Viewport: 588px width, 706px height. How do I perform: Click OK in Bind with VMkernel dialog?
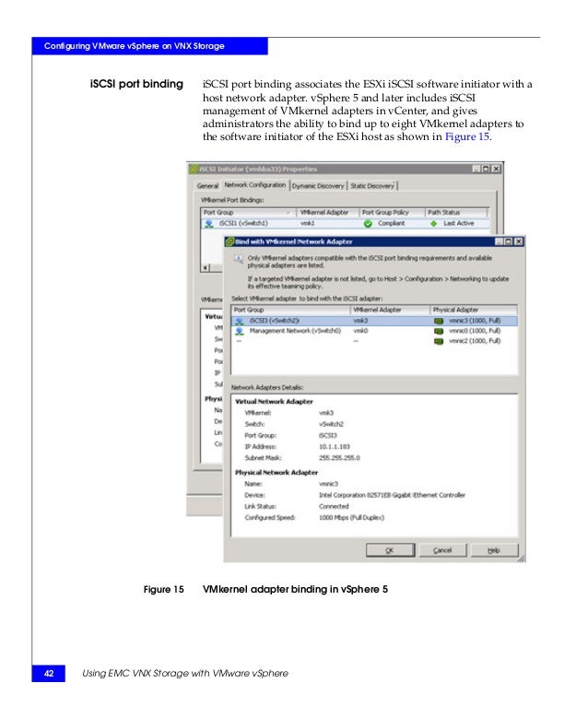pos(390,550)
